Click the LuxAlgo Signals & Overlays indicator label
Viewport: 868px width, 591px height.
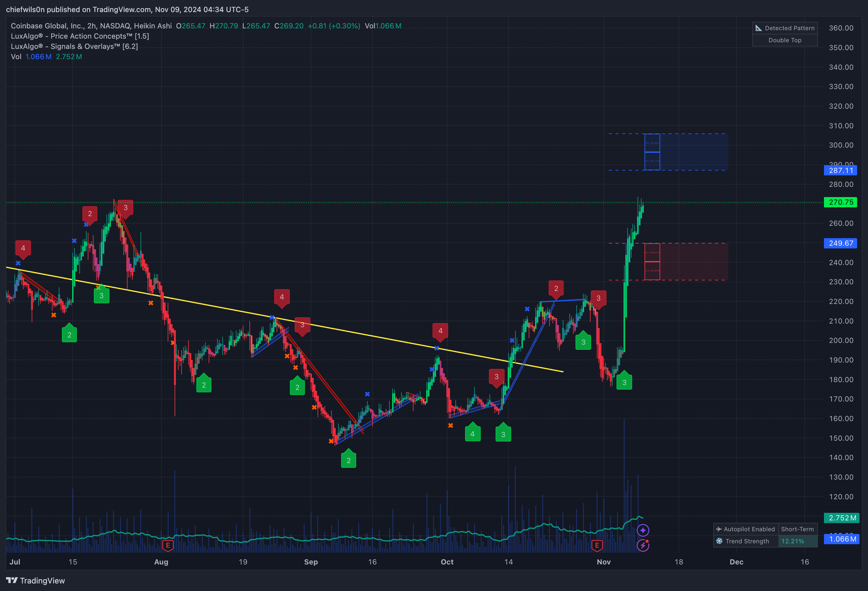tap(74, 46)
